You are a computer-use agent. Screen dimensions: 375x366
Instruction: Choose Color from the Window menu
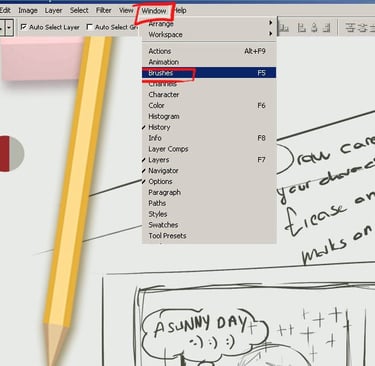coord(209,106)
